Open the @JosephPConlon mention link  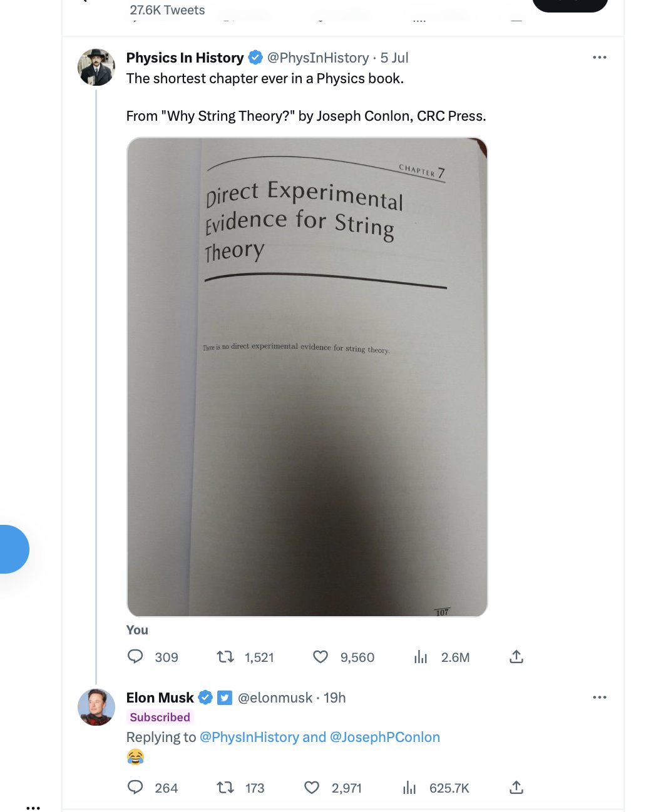coord(385,737)
